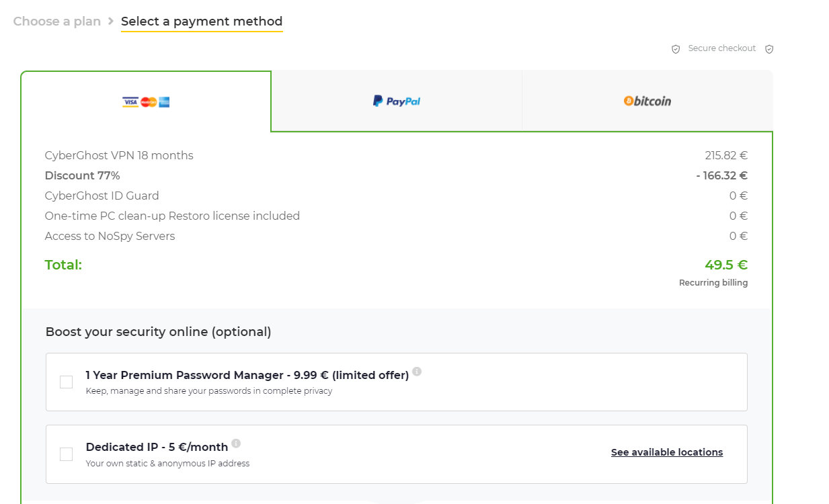Click the Secure checkout label
This screenshot has width=829, height=504.
pyautogui.click(x=722, y=48)
